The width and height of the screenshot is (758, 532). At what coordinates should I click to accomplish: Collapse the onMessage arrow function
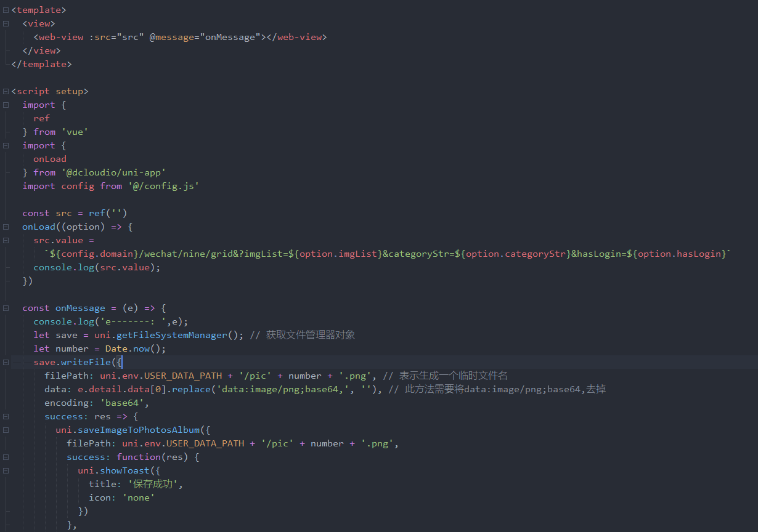point(6,308)
